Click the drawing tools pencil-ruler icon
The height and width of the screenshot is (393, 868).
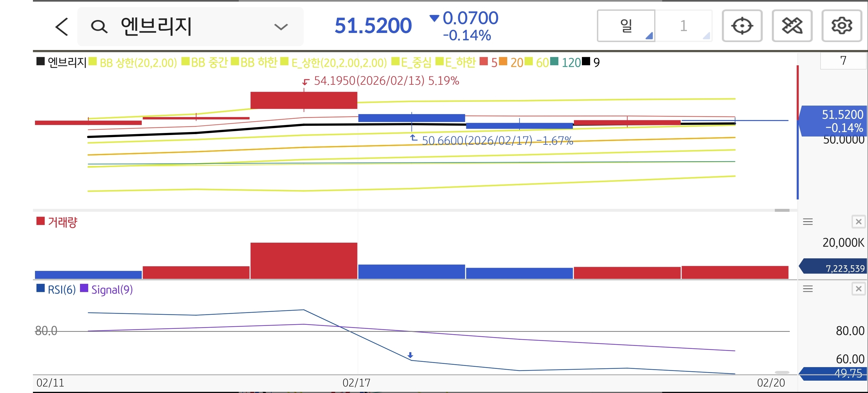[792, 26]
